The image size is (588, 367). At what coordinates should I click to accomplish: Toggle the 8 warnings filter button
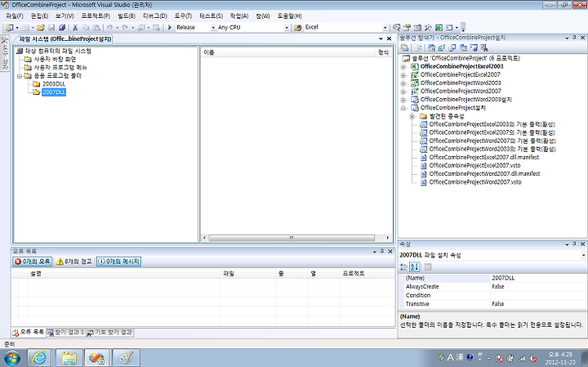coord(73,262)
